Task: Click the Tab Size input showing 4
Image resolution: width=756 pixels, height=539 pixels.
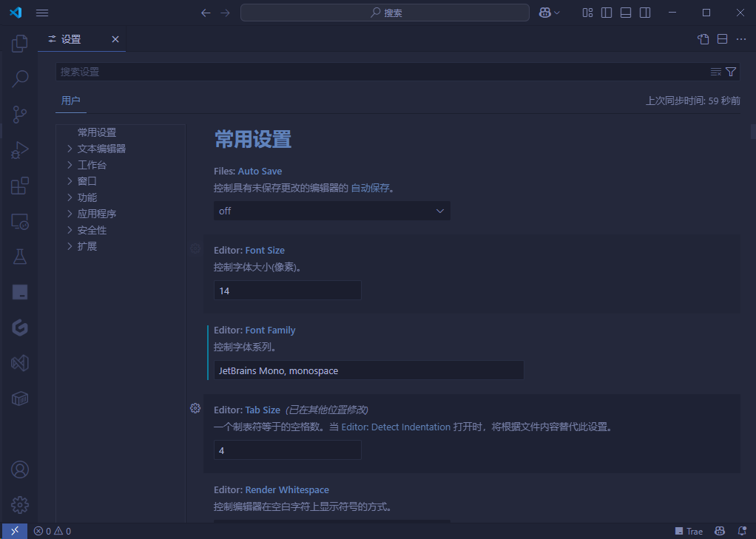Action: (287, 450)
